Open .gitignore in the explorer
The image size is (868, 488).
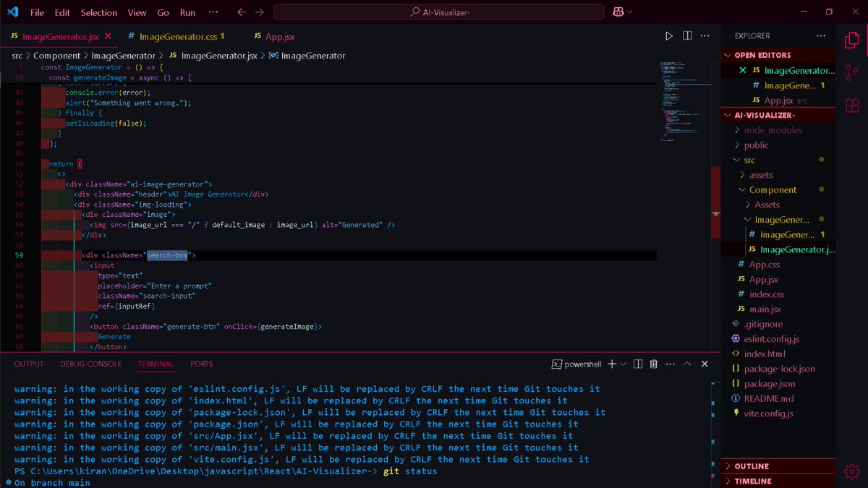pyautogui.click(x=763, y=324)
